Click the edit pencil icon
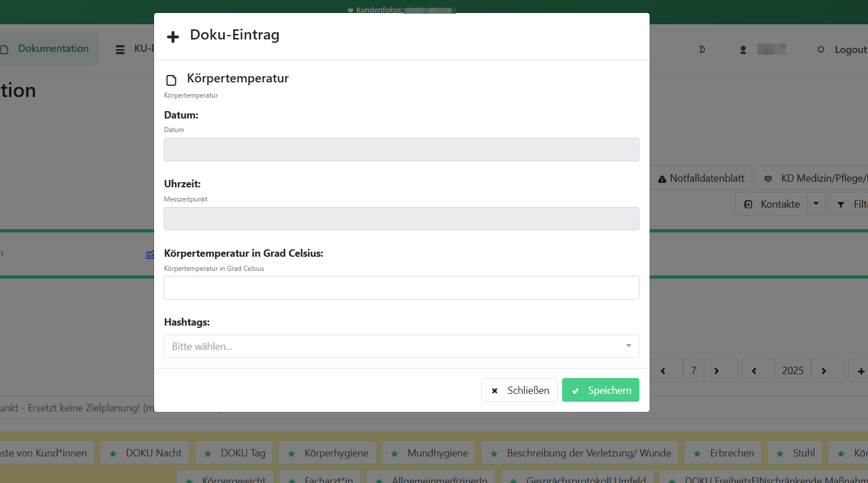The image size is (868, 483). 150,254
